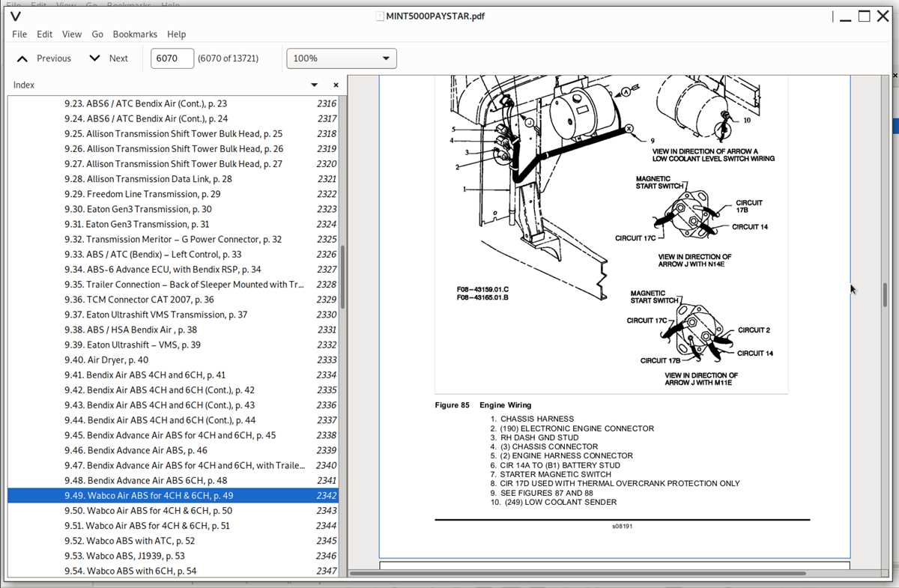Open the Go menu
Viewport: 899px width, 588px height.
[97, 34]
